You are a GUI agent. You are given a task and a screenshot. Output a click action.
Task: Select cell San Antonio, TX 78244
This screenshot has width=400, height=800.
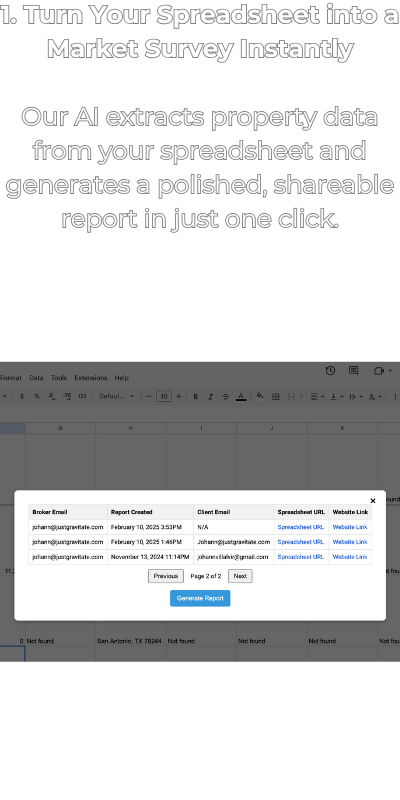[x=131, y=641]
